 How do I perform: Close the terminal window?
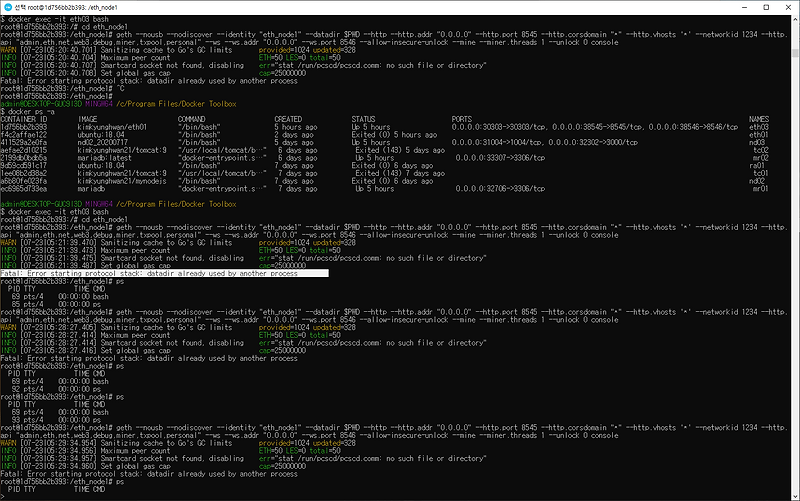(x=788, y=7)
